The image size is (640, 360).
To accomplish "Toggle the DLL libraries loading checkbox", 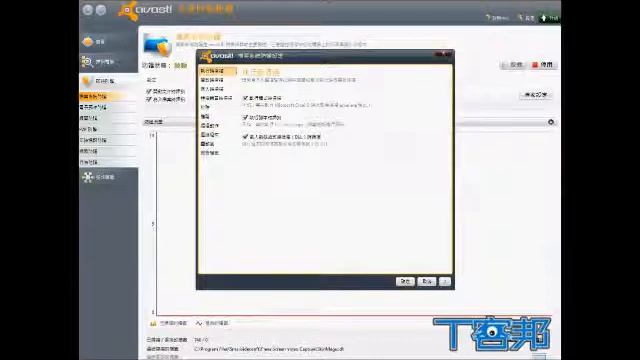I will click(245, 137).
